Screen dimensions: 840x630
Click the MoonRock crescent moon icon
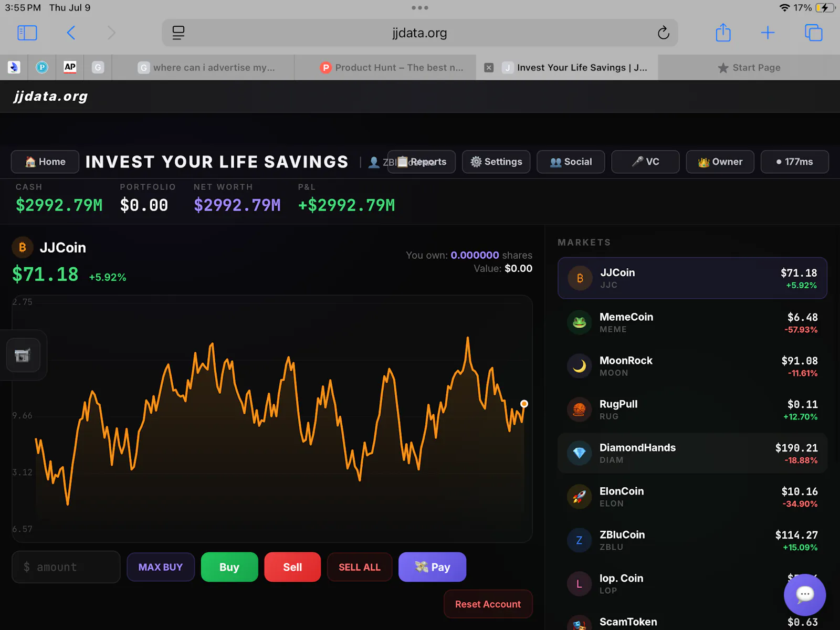[x=579, y=366]
